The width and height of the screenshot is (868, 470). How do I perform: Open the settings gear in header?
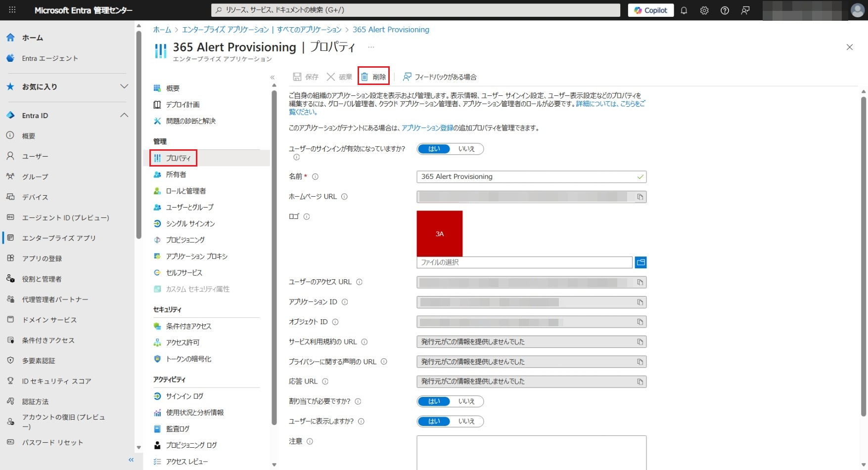point(704,10)
